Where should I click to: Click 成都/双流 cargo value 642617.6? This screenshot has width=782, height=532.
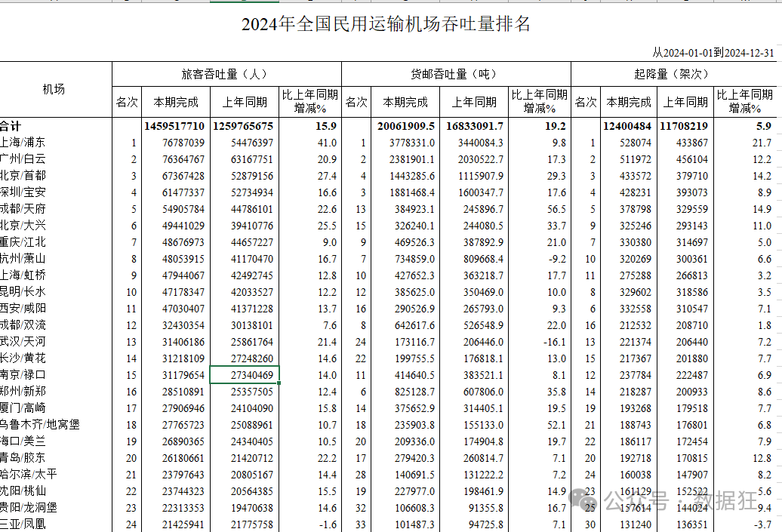pos(414,325)
